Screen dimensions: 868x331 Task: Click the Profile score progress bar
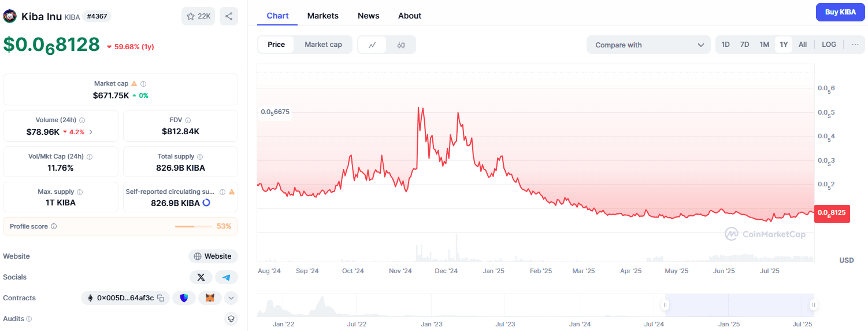194,226
